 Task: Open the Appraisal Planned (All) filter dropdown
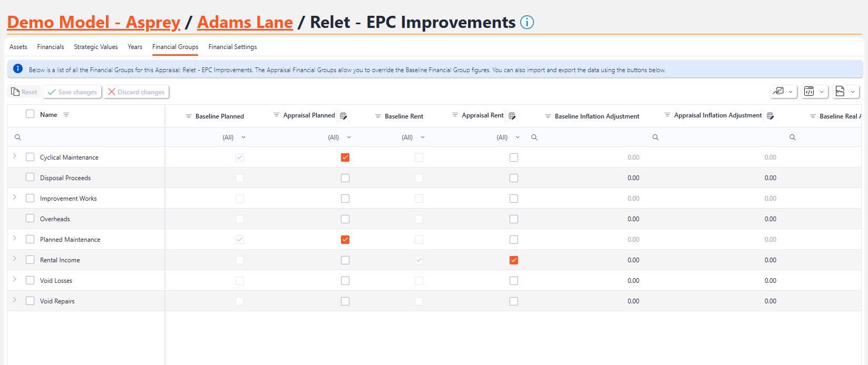[x=339, y=137]
